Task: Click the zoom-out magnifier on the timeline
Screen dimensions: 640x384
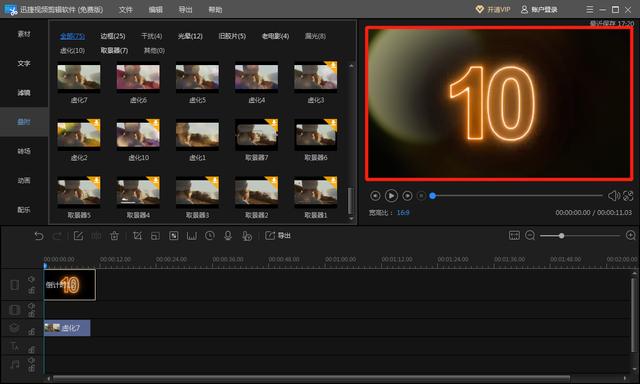Action: coord(530,235)
